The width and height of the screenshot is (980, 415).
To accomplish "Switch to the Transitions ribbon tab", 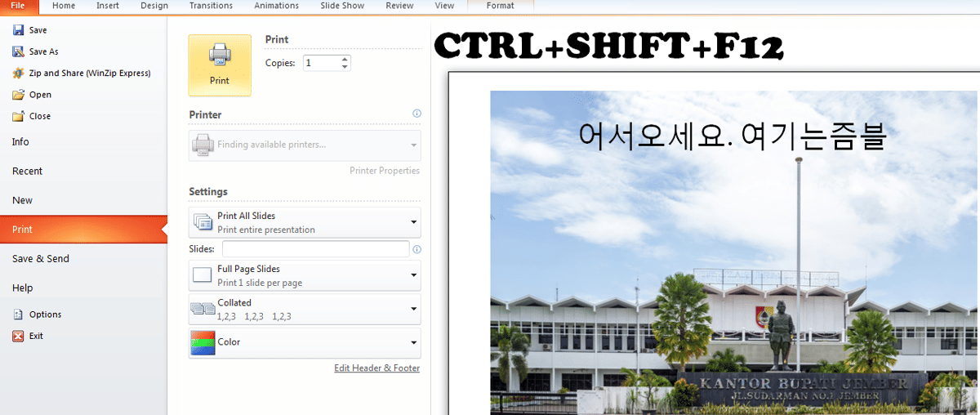I will tap(211, 6).
